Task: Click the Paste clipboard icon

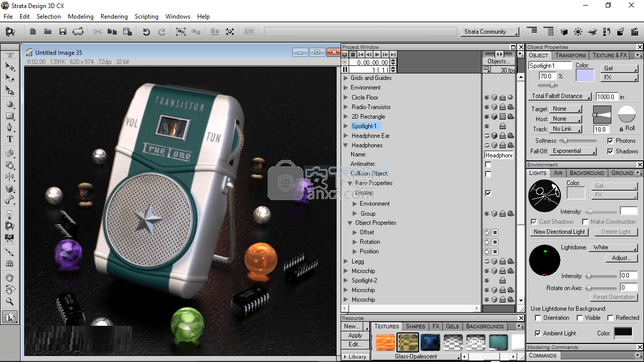Action: click(x=127, y=32)
